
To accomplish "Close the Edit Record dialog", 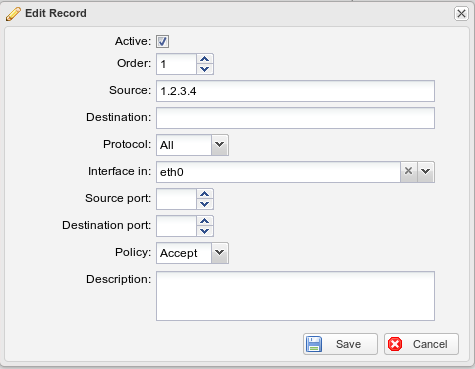I will [x=461, y=14].
